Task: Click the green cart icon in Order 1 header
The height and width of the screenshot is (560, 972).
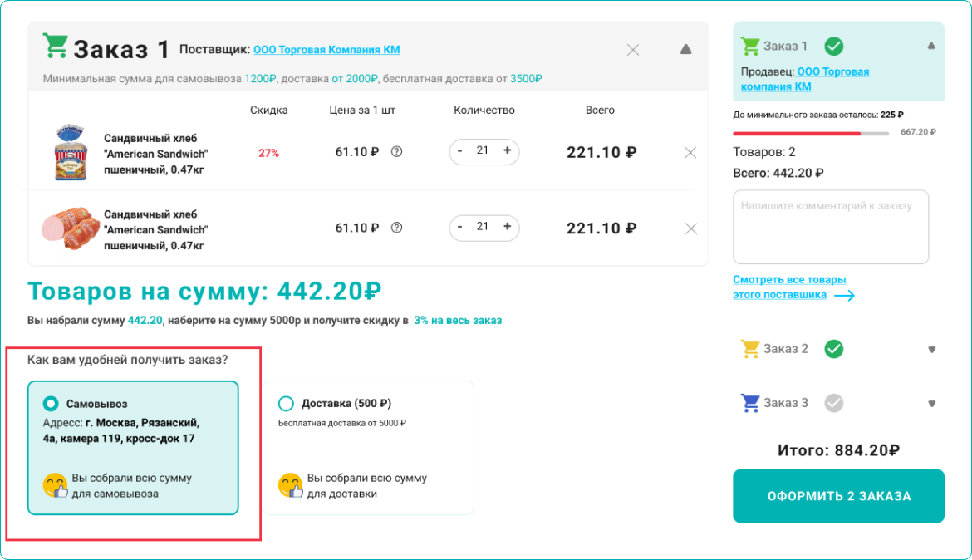Action: [x=56, y=47]
